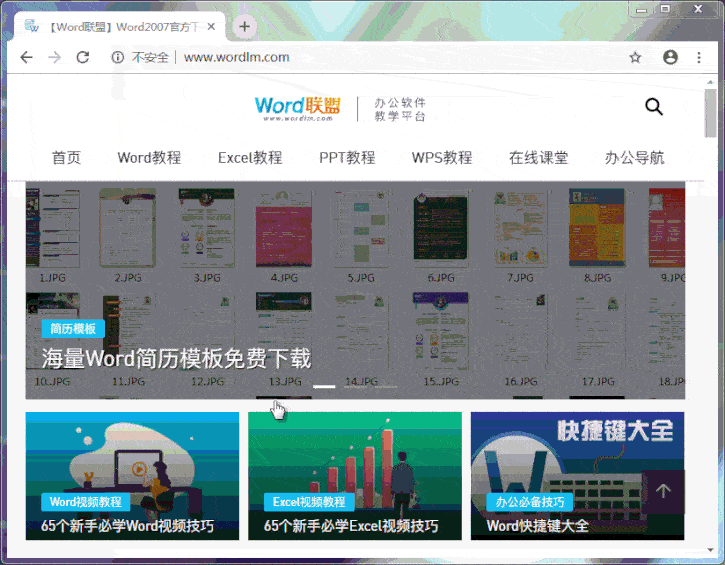
Task: Click the 4.JPG pink resume thumbnail
Action: [284, 230]
